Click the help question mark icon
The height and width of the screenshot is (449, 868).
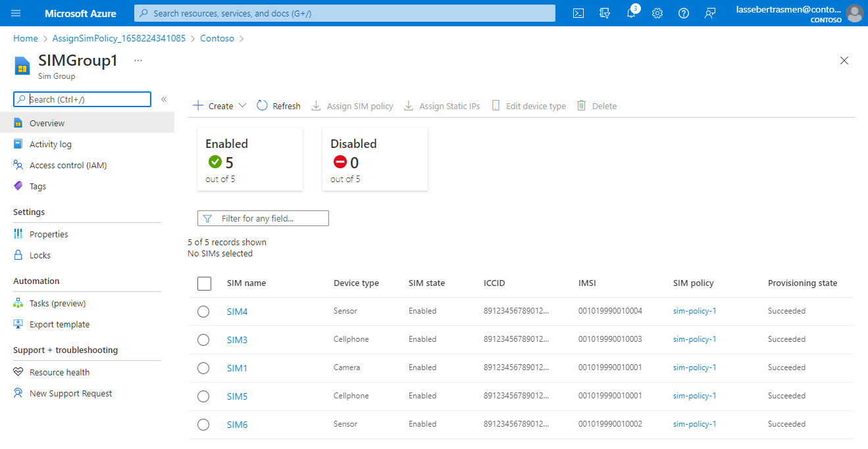pyautogui.click(x=684, y=13)
